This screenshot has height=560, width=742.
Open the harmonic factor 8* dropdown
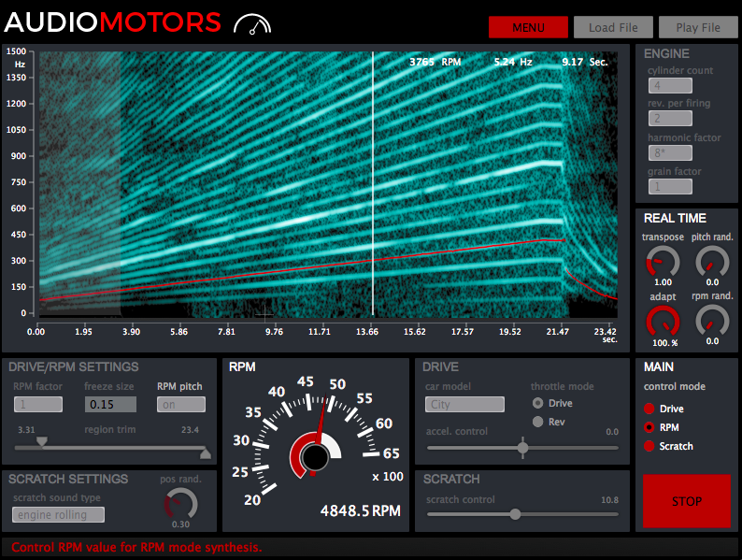[670, 153]
